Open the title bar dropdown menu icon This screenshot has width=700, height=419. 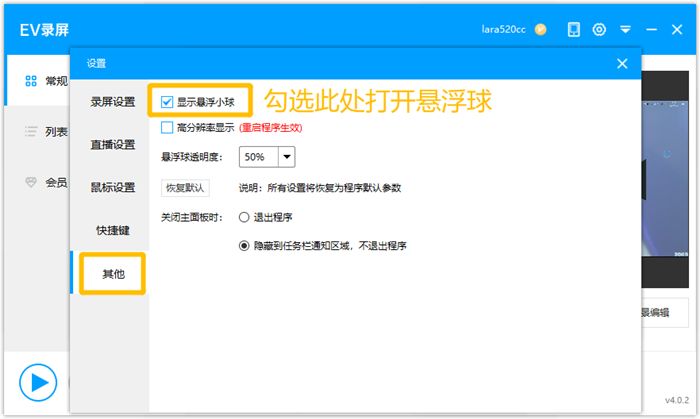pos(625,29)
